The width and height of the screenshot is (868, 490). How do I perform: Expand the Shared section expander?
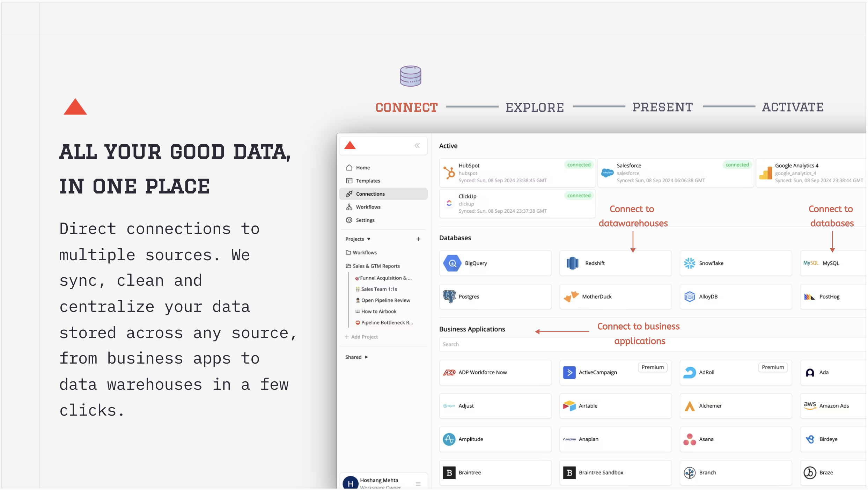[x=366, y=357]
